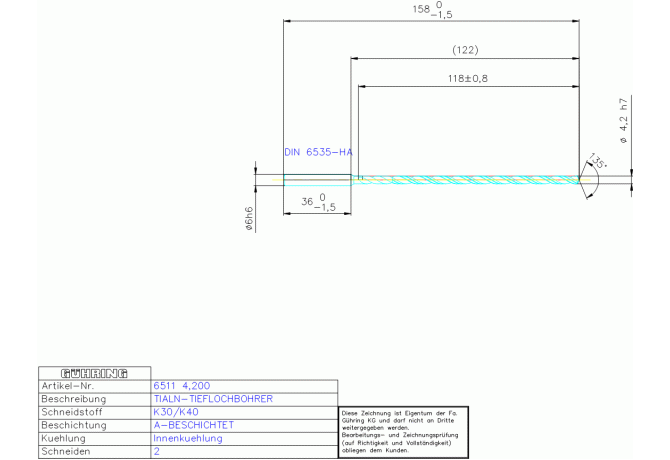Click the TIALN-TIEFLOCHBOHRER description value
The image size is (670, 460).
tap(212, 398)
